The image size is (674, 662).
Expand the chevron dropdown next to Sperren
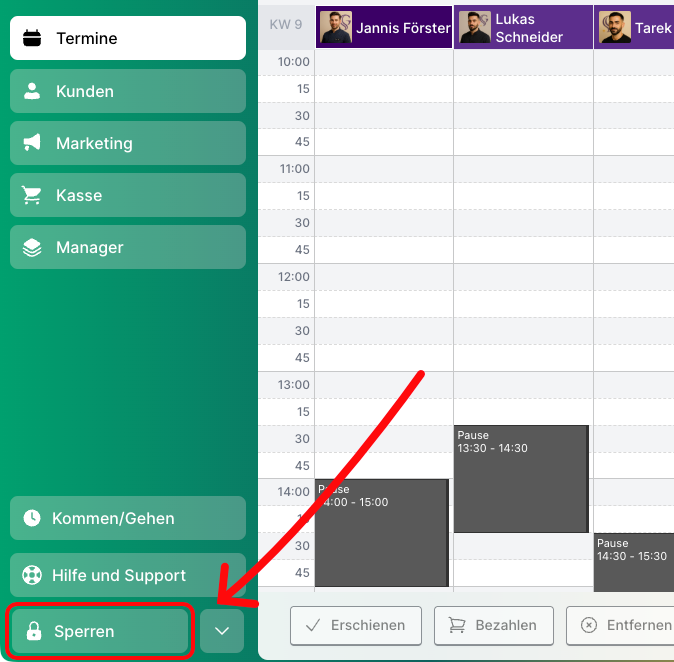coord(222,631)
